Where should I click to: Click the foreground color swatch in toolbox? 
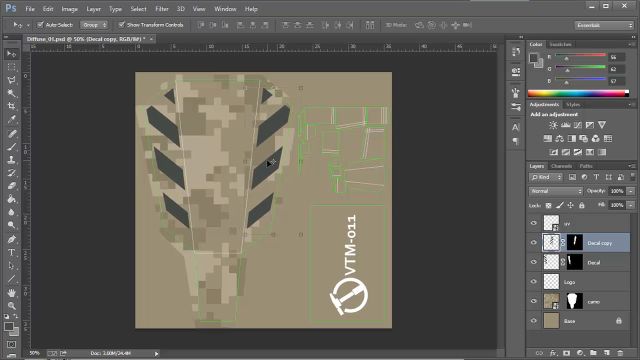pos(9,327)
